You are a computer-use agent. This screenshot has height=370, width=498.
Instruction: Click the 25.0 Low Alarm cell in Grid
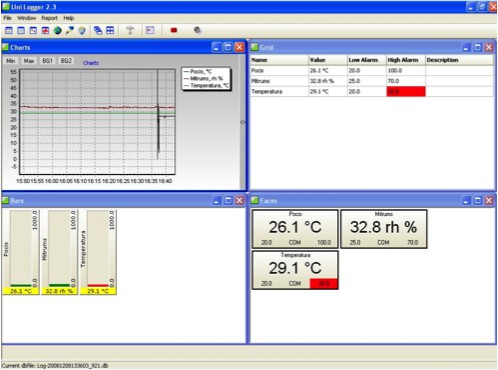(367, 81)
